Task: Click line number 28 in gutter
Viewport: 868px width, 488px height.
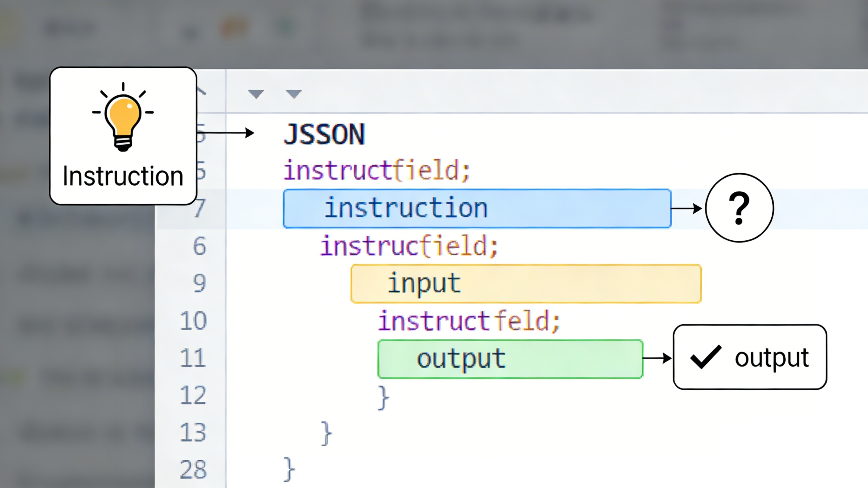Action: pos(193,470)
